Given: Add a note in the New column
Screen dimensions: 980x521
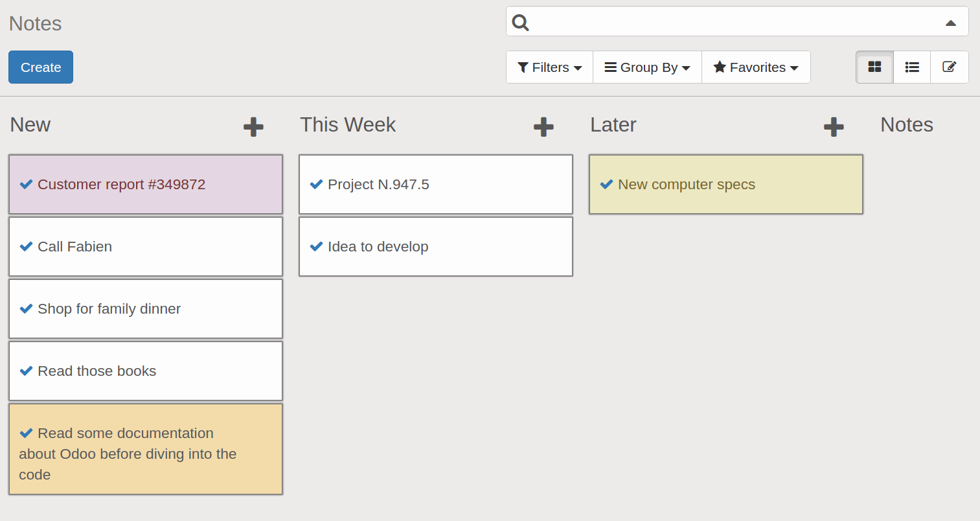Looking at the screenshot, I should click(x=253, y=126).
